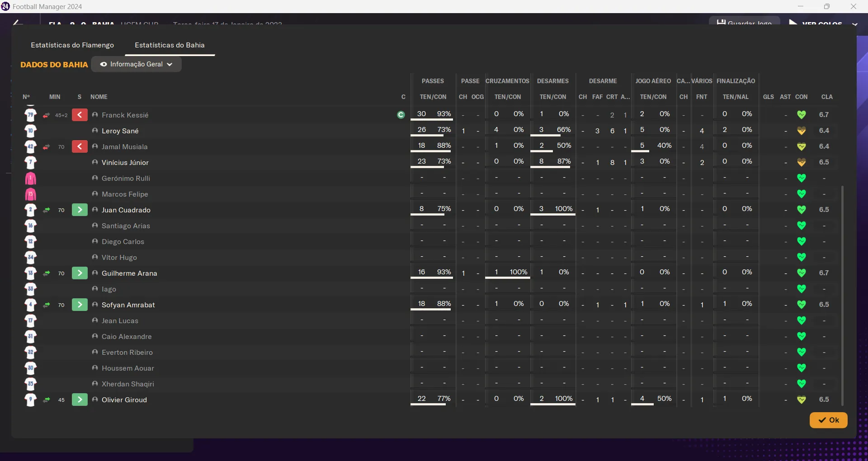Click the person icon beside Jean Lucas
This screenshot has width=868, height=461.
95,320
